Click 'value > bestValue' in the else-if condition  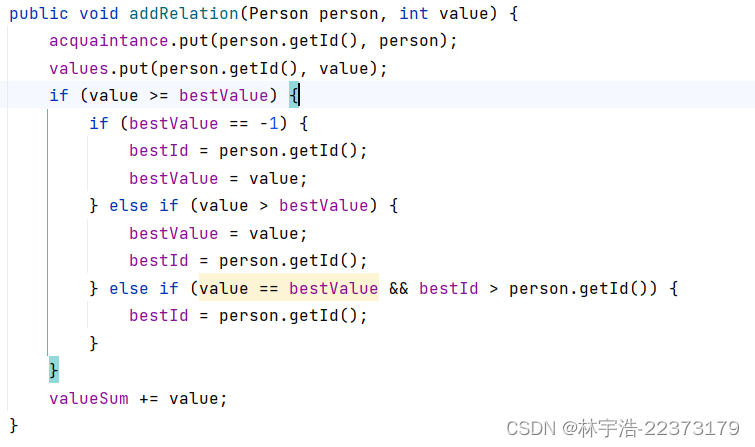tap(284, 206)
